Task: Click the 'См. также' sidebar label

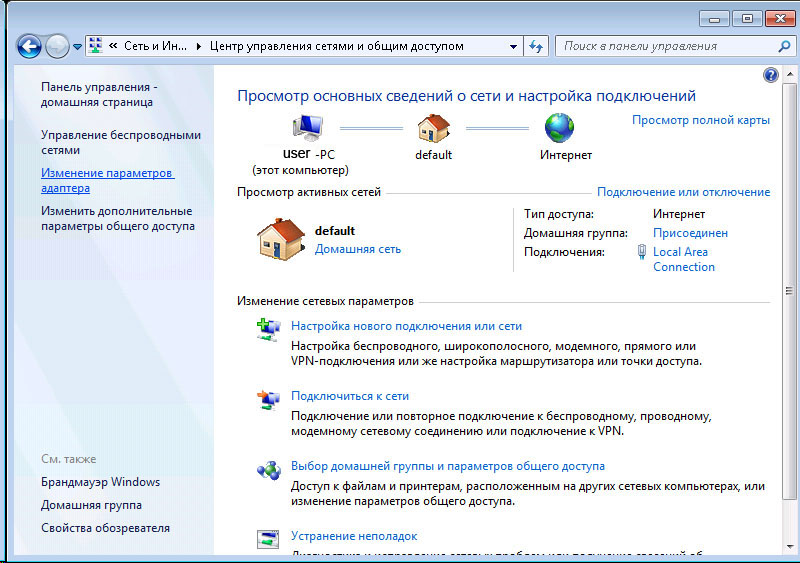Action: coord(68,459)
